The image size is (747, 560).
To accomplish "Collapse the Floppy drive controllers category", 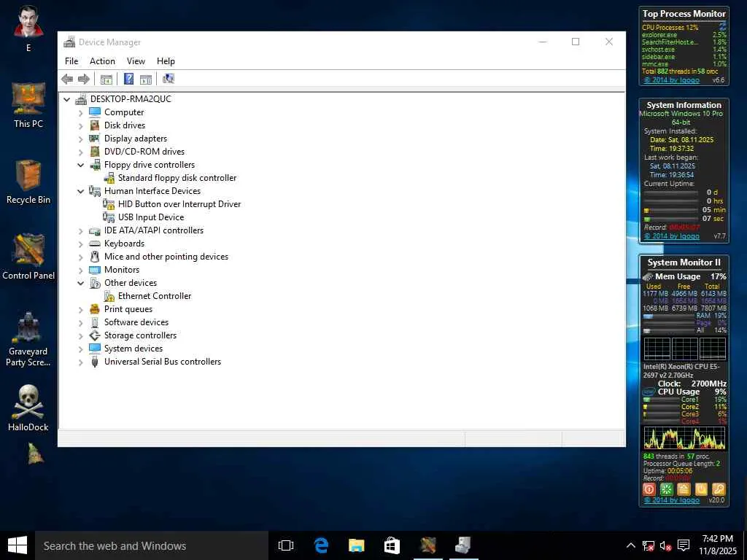I will click(80, 166).
